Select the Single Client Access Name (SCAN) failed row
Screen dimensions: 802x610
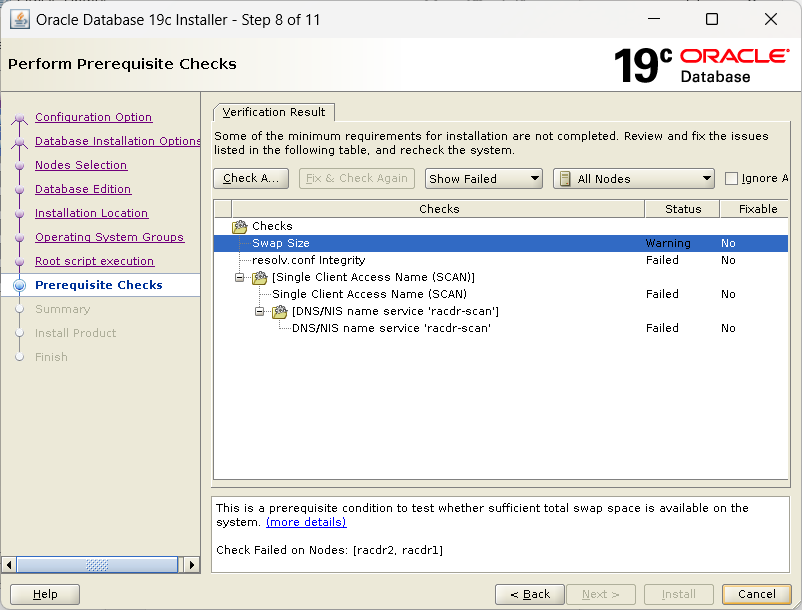point(501,294)
